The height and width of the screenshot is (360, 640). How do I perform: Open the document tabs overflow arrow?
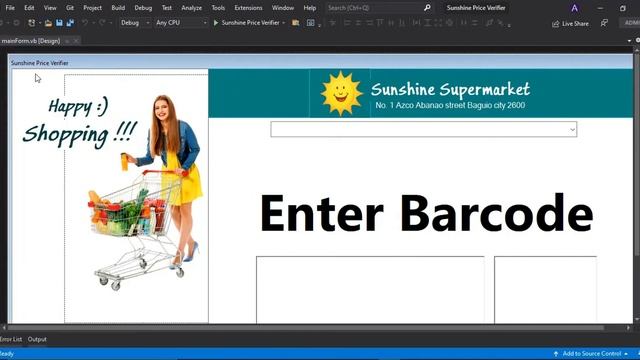(629, 41)
